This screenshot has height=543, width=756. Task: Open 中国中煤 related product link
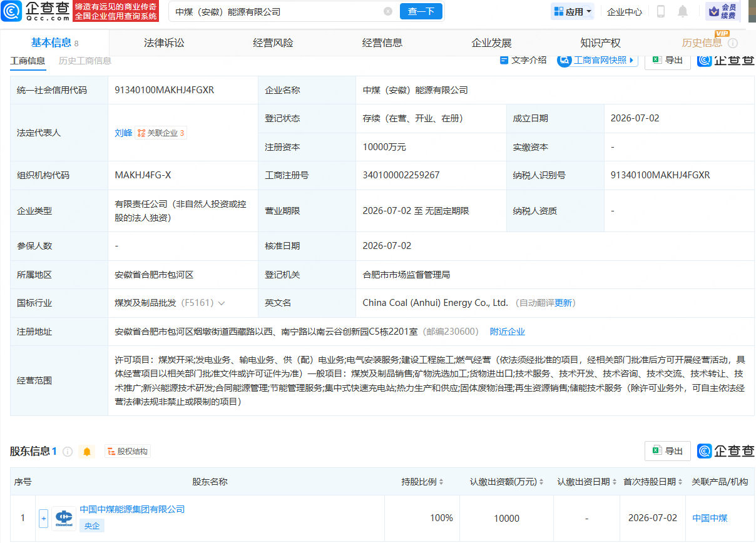pos(710,518)
